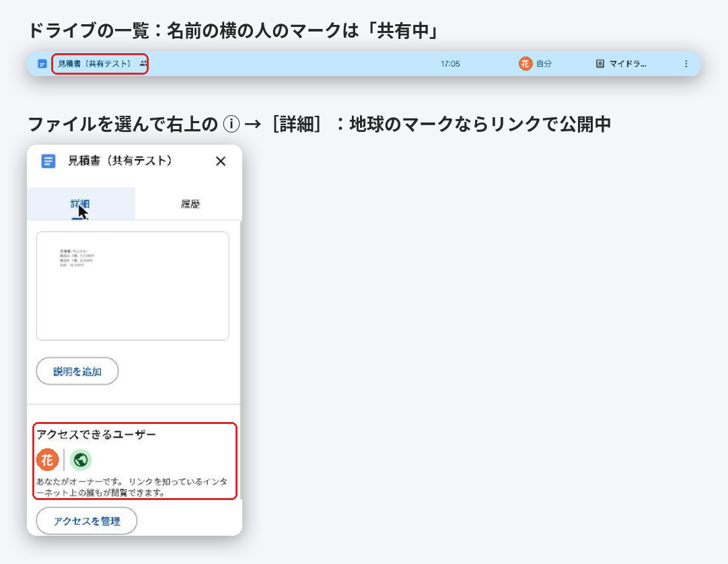
Task: Click the マイドラ... location text
Action: coord(628,64)
